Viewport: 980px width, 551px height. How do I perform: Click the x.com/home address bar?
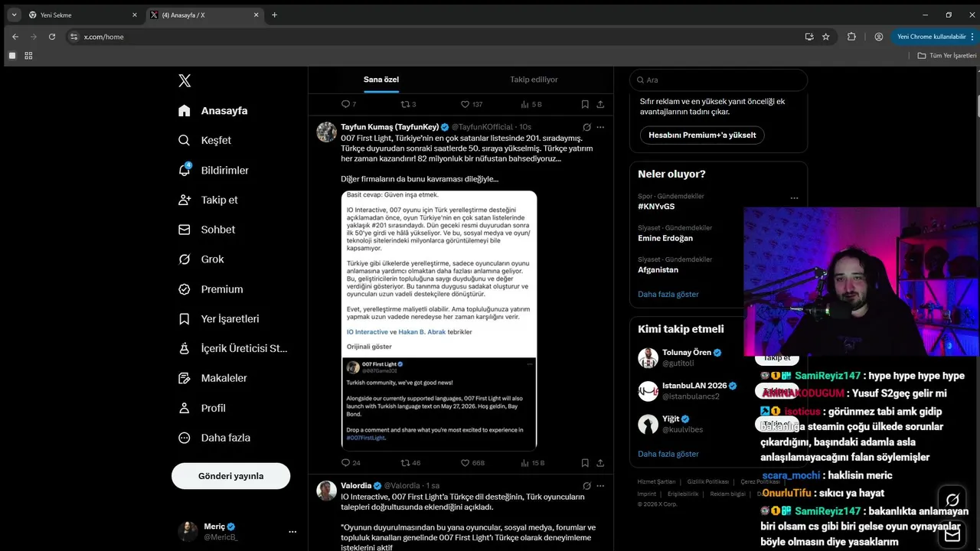point(436,37)
